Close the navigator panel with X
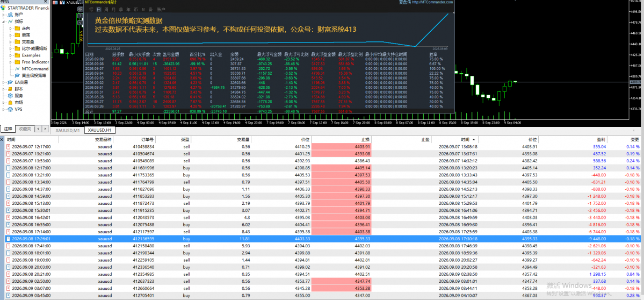This screenshot has height=300, width=644. [45, 1]
